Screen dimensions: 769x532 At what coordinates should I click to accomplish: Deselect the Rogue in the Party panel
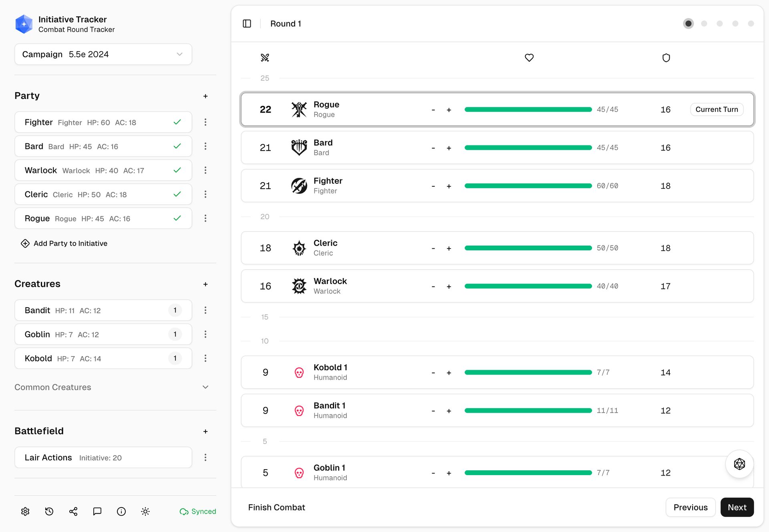click(x=177, y=218)
